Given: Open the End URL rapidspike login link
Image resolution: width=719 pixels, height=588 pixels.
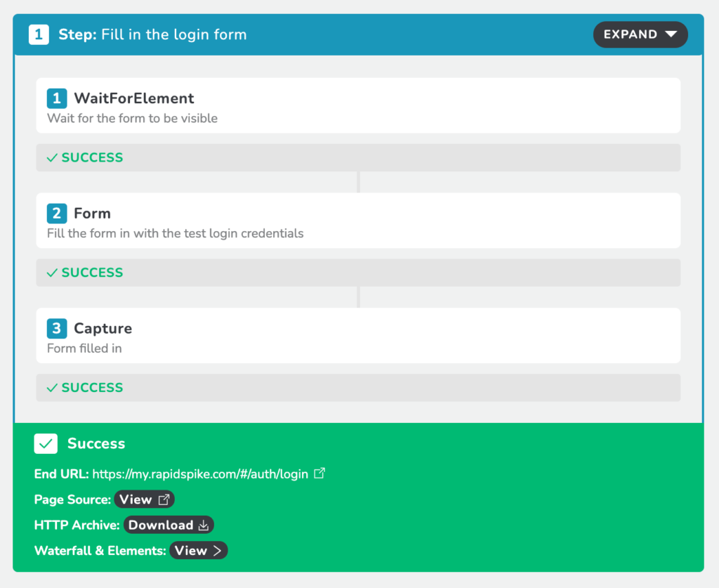Looking at the screenshot, I should pyautogui.click(x=200, y=473).
